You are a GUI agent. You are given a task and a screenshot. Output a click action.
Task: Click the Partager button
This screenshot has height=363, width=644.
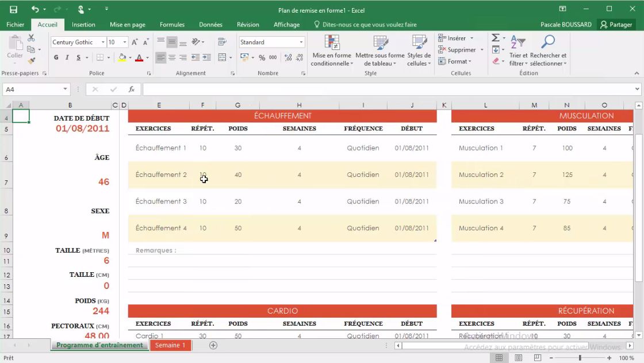[x=616, y=24]
